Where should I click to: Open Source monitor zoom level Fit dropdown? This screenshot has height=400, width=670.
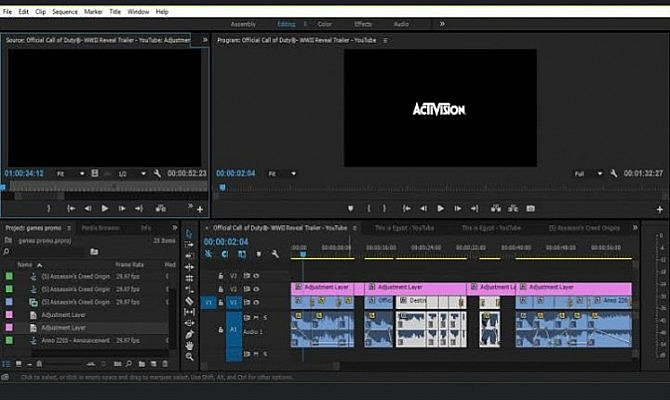pyautogui.click(x=71, y=174)
